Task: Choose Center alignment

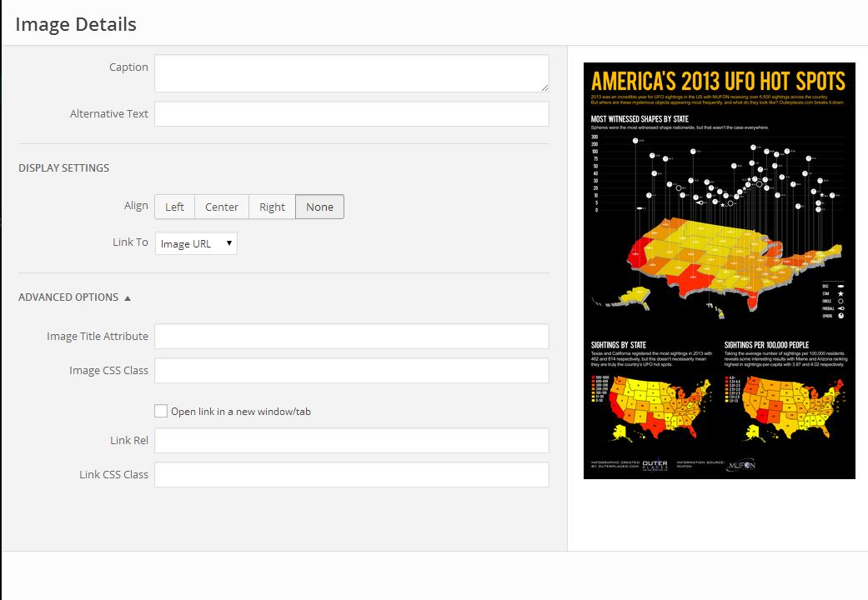Action: (x=222, y=207)
